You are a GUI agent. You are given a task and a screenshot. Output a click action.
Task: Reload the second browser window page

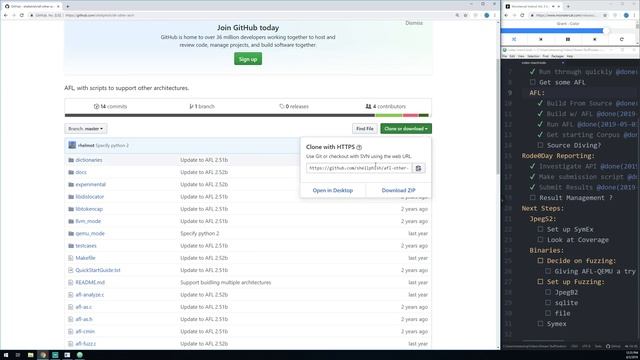coord(522,15)
